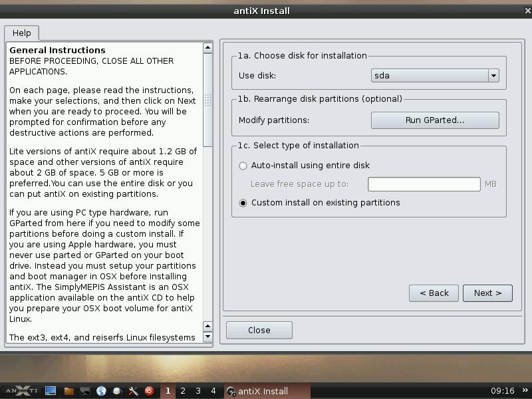The width and height of the screenshot is (532, 399).
Task: Click the 'Modify partitions:' label
Action: coord(274,120)
